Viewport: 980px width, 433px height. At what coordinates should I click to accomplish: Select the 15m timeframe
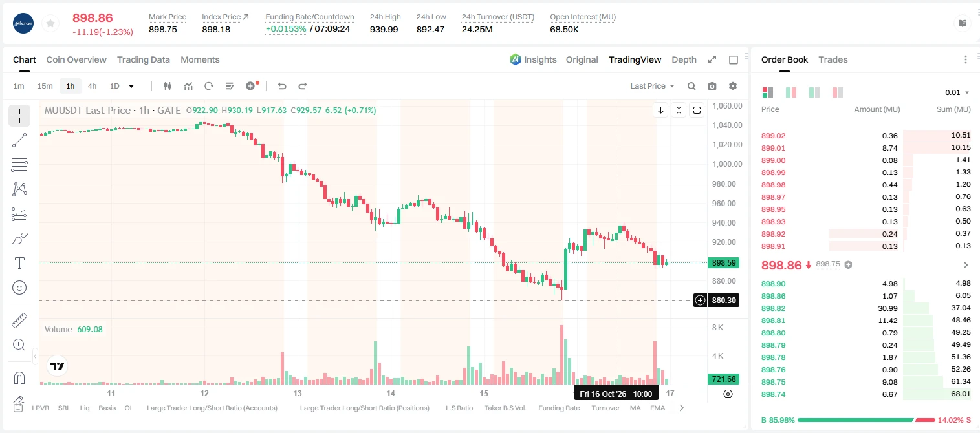pos(45,86)
